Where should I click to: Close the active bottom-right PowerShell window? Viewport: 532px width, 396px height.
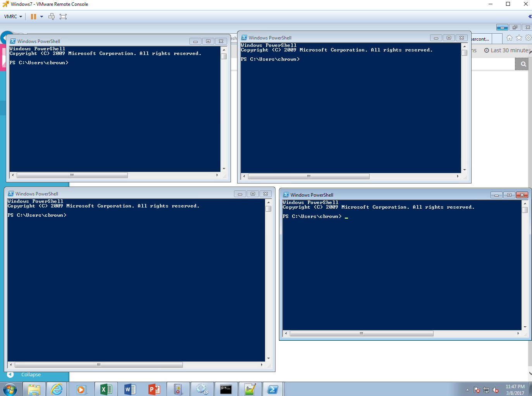[x=522, y=195]
